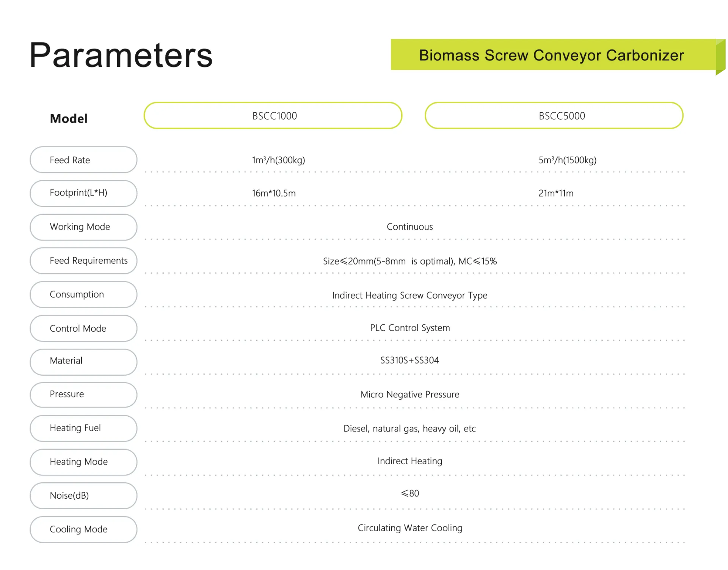The image size is (728, 570).
Task: Click the Material label pill
Action: click(x=83, y=362)
